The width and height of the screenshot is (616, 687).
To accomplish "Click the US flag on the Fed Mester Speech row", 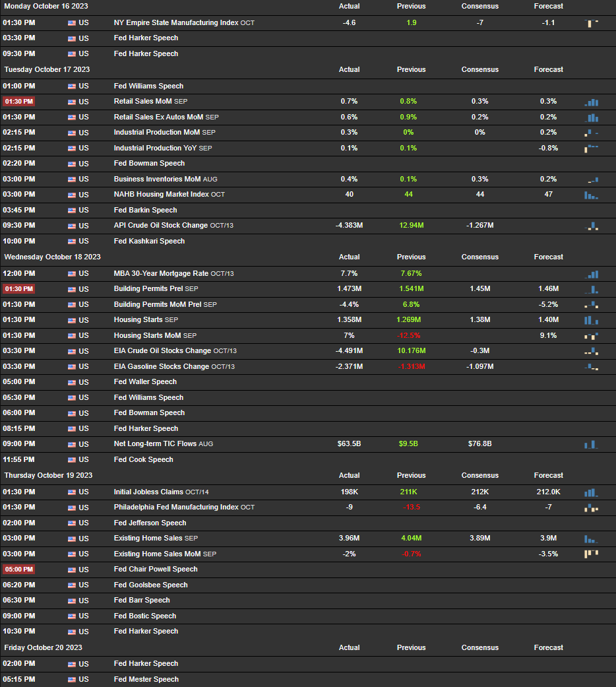I will (x=72, y=680).
